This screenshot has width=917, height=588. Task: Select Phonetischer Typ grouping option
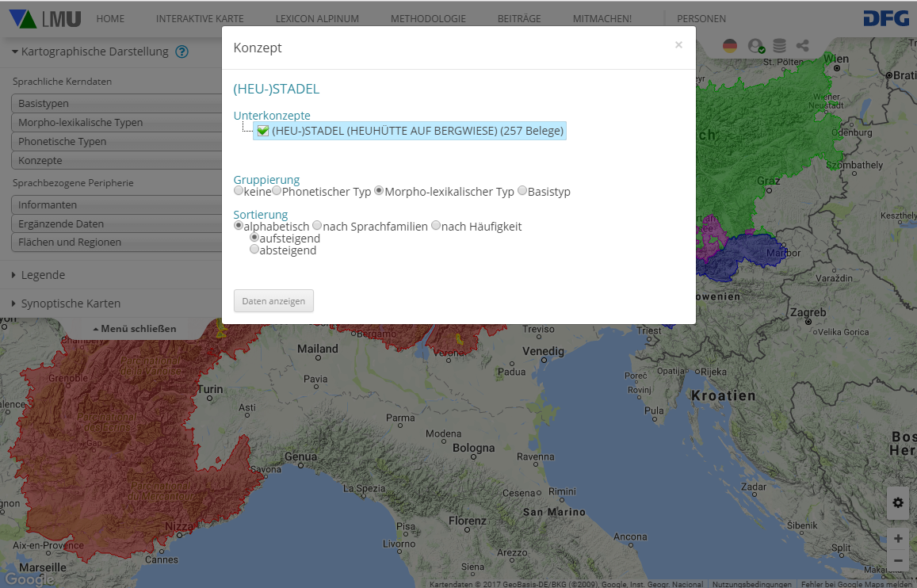pos(277,191)
